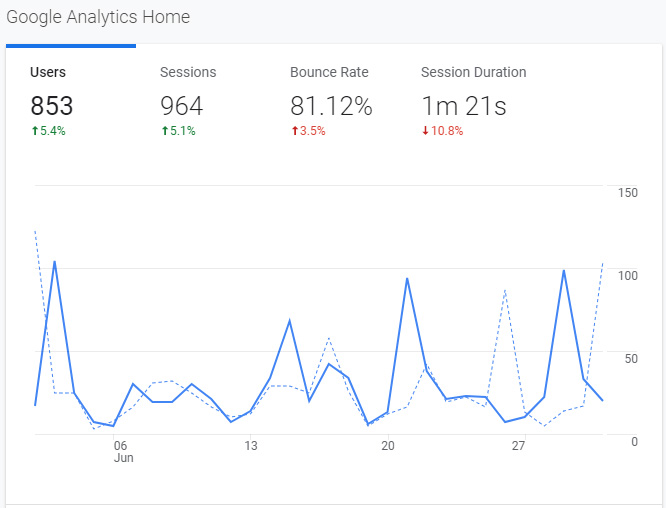The width and height of the screenshot is (666, 508).
Task: Click the Google Analytics Home heading
Action: pyautogui.click(x=98, y=17)
